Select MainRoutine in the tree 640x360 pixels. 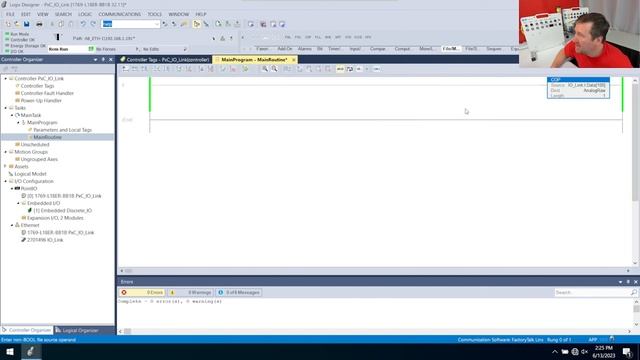47,137
